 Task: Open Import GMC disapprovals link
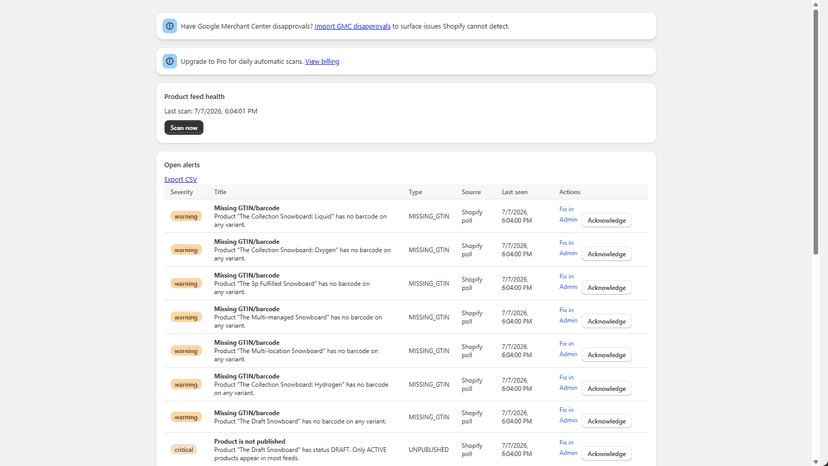click(x=352, y=26)
